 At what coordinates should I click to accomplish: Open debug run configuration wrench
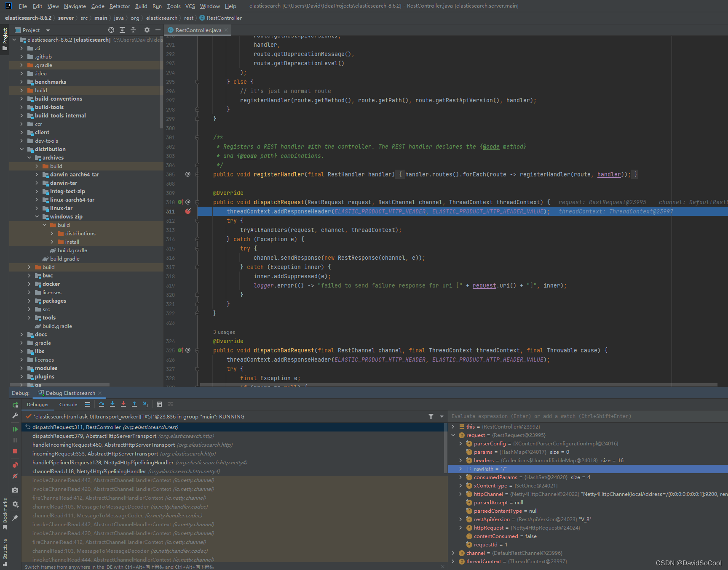pos(15,416)
